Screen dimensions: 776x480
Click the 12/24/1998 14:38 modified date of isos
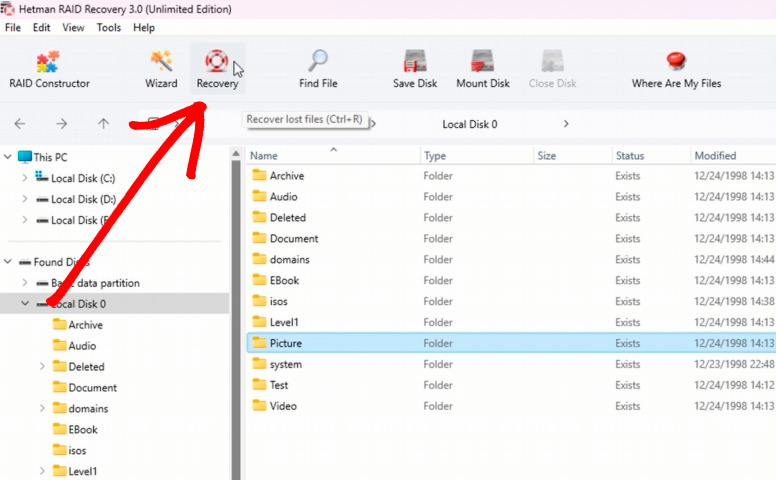pos(733,301)
